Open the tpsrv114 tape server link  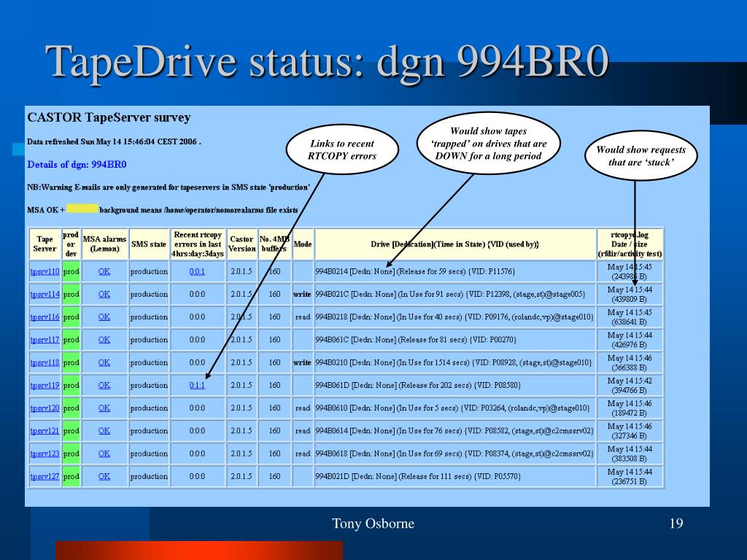(44, 295)
